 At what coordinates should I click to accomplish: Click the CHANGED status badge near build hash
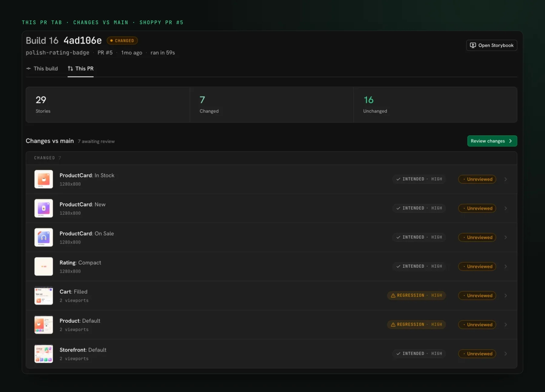[122, 41]
